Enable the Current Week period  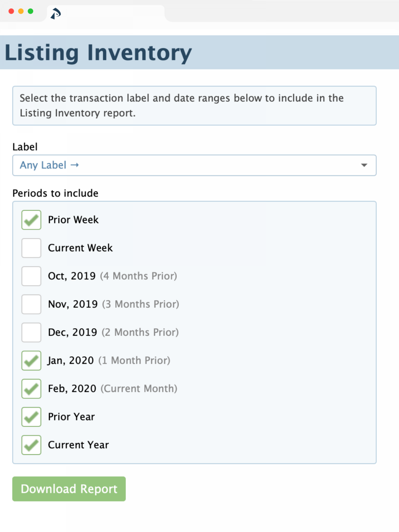point(31,248)
